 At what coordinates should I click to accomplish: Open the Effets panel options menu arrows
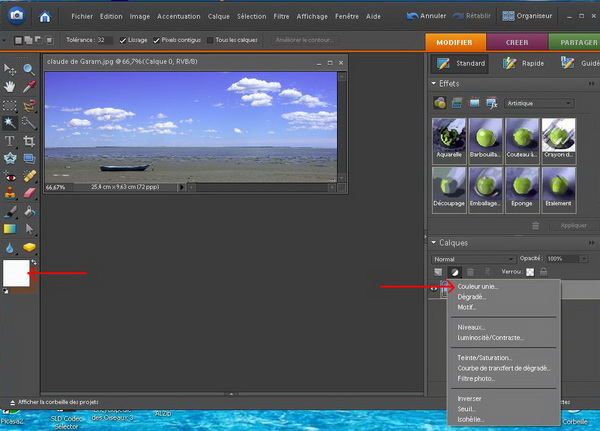(592, 83)
